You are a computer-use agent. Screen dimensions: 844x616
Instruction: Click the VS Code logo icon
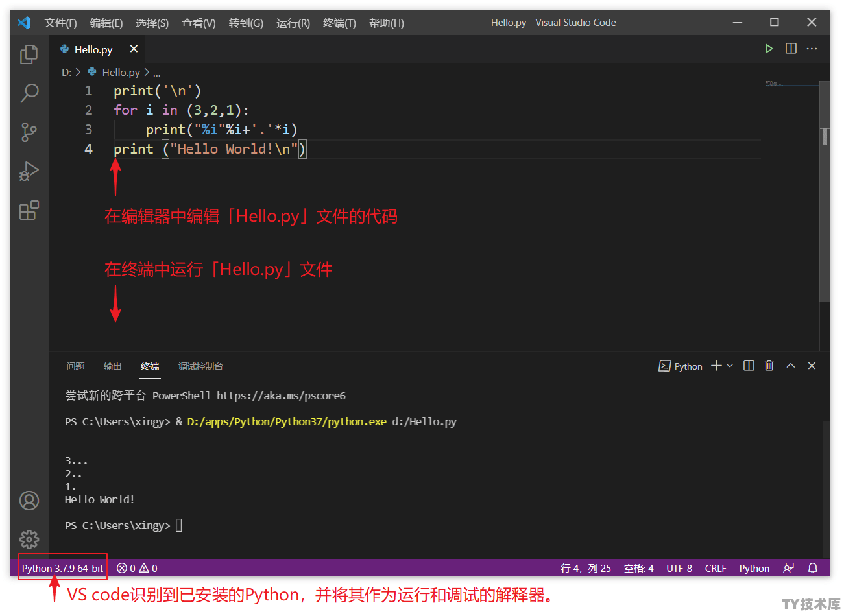click(x=24, y=23)
